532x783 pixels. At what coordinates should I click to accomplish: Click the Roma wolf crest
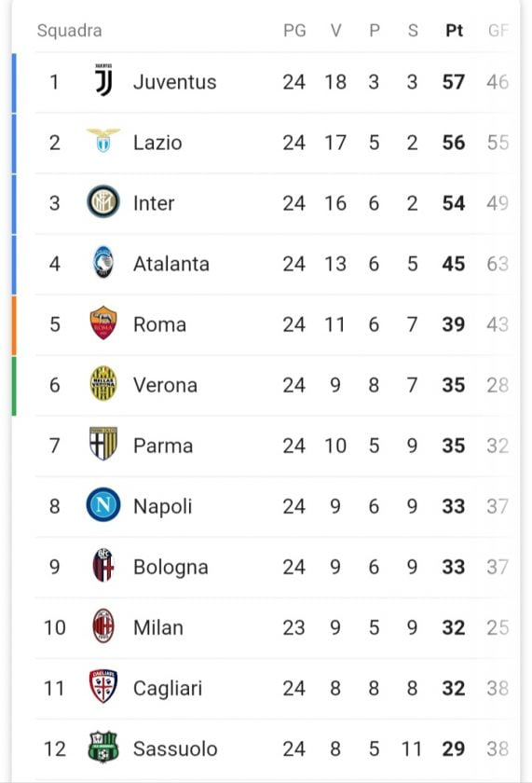point(103,323)
